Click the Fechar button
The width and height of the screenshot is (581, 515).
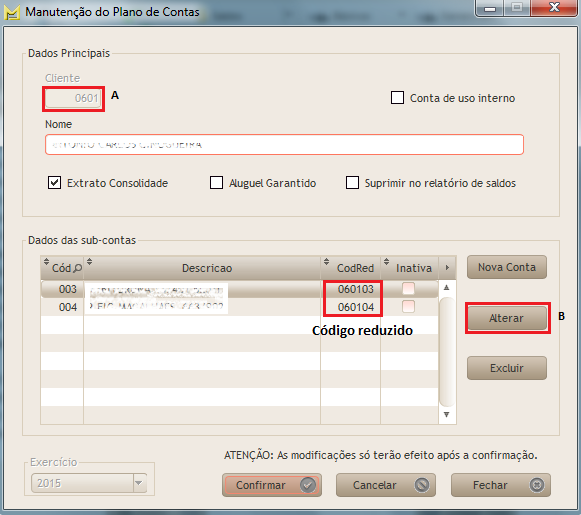pos(501,485)
